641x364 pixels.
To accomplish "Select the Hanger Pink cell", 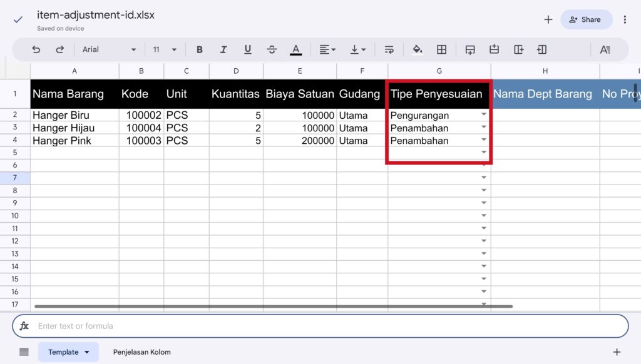I will [x=74, y=141].
